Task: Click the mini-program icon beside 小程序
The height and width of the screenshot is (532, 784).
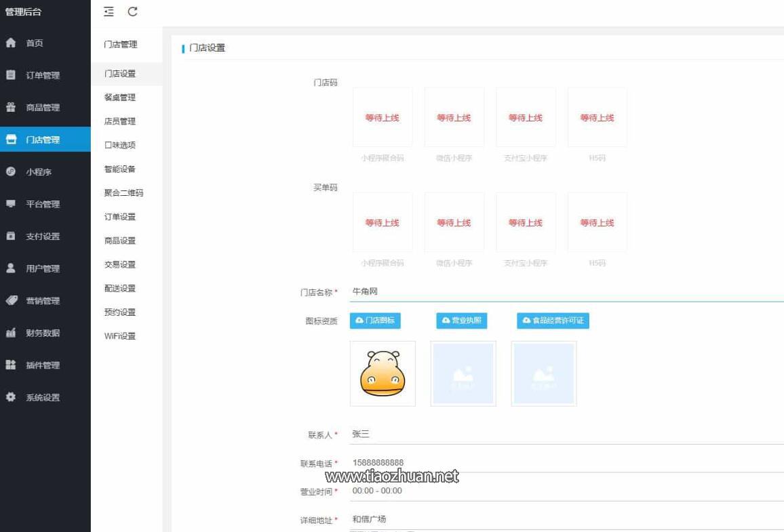Action: pos(11,171)
